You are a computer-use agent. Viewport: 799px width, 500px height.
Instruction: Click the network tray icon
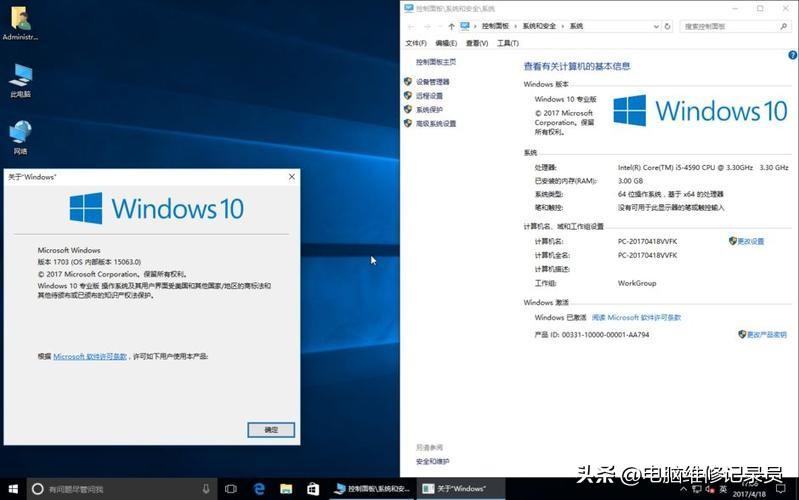[x=697, y=489]
